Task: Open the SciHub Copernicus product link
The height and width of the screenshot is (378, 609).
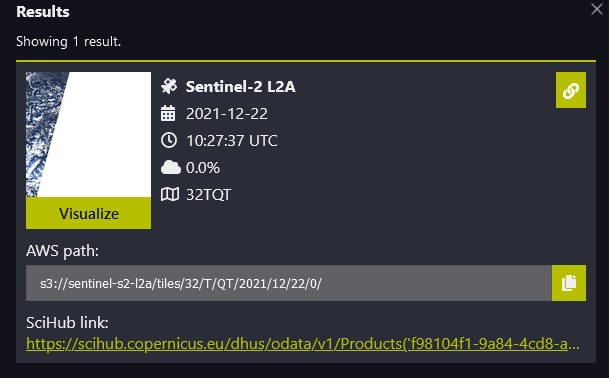Action: pyautogui.click(x=303, y=344)
